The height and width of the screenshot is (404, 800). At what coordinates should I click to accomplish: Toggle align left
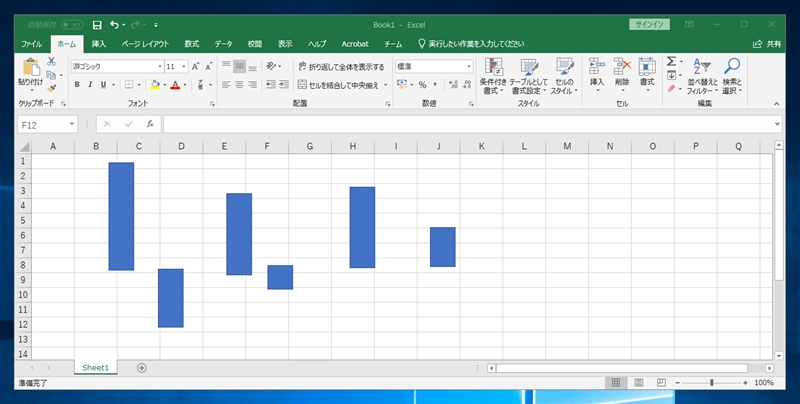(x=227, y=85)
